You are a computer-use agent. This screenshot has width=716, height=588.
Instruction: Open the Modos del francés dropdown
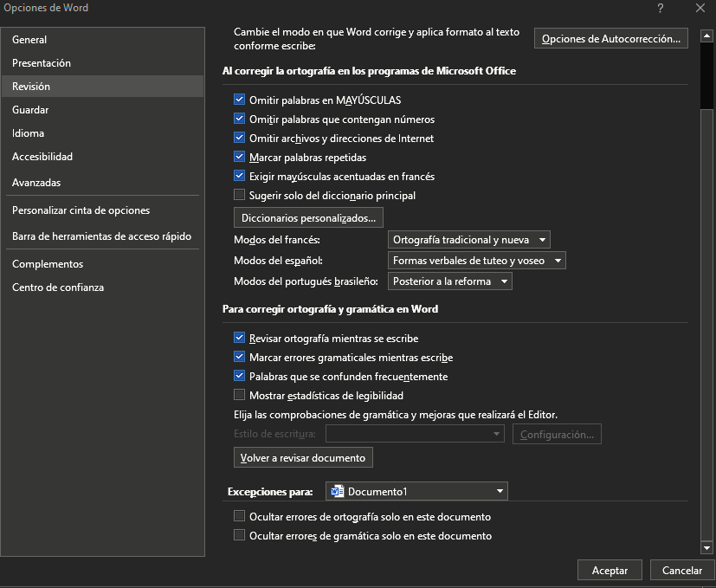coord(469,240)
